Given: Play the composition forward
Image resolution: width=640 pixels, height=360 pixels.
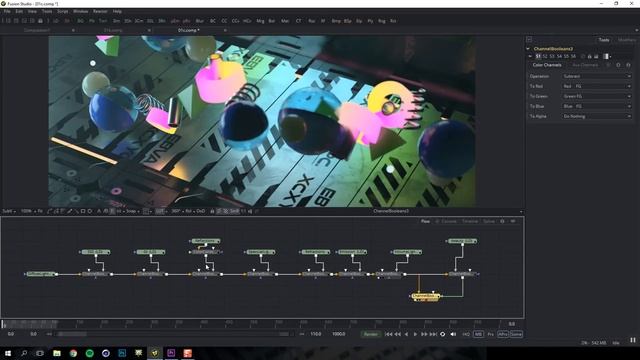Looking at the screenshot, I should pos(415,334).
